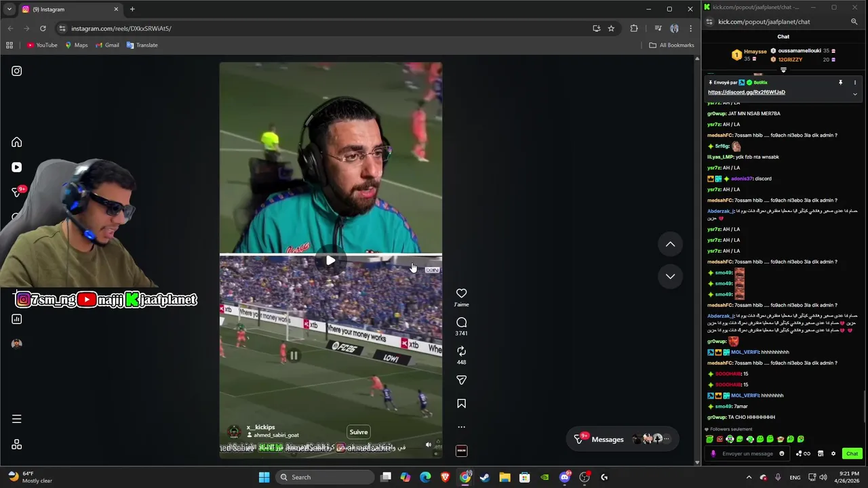Click the purple microphone icon in chat input
The image size is (868, 488).
click(713, 453)
